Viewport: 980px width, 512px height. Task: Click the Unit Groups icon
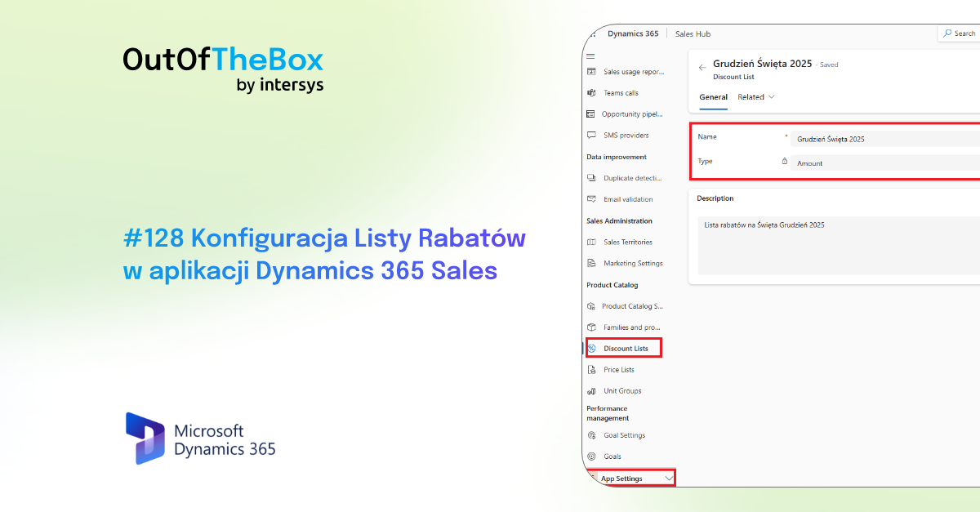(593, 390)
